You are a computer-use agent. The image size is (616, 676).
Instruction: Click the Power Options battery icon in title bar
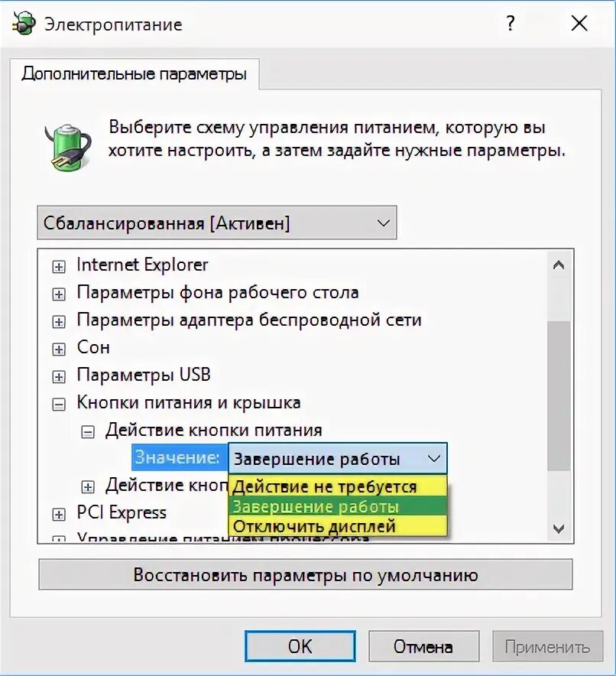[23, 23]
